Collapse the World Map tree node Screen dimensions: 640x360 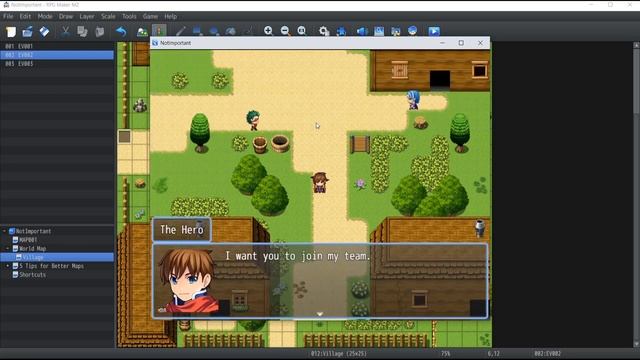(x=8, y=249)
